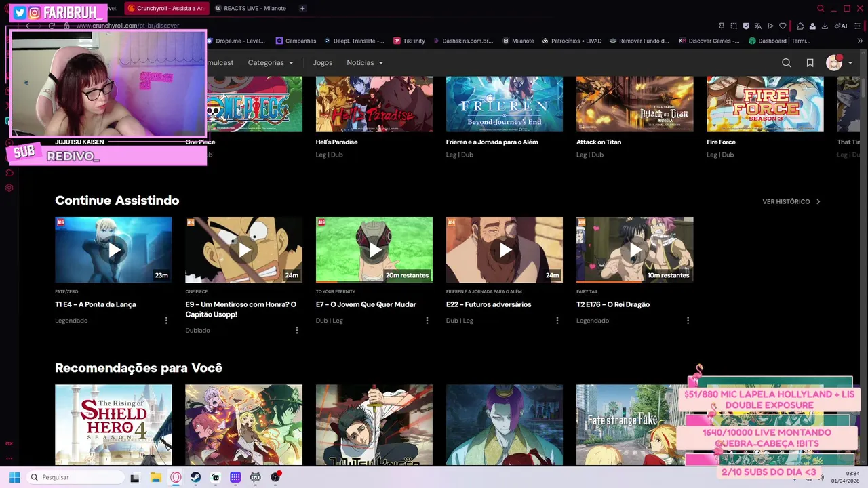Click the Crunchyroll profile avatar

(x=834, y=62)
